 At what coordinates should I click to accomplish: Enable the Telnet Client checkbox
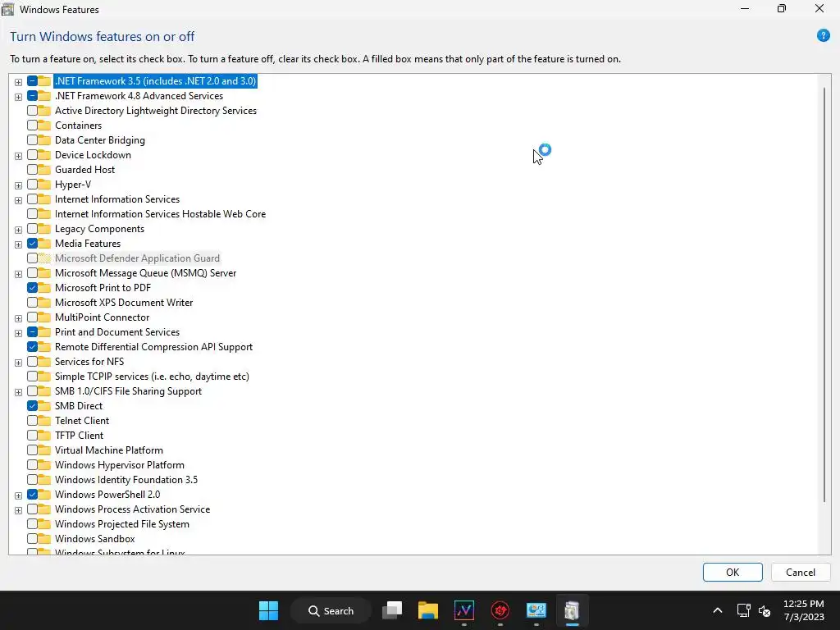pyautogui.click(x=32, y=421)
